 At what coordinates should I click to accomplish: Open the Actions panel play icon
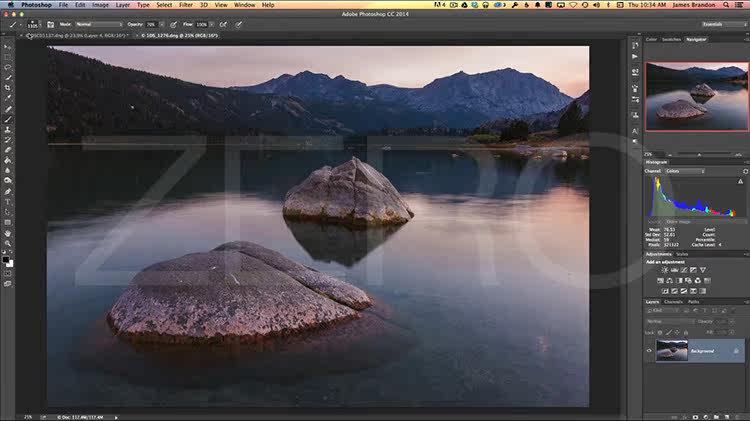coord(635,56)
